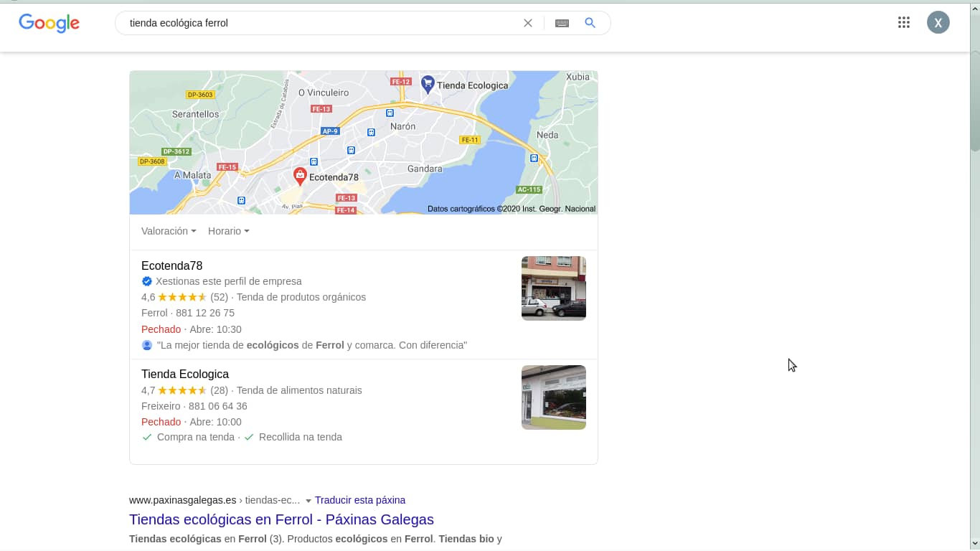Click Pechado · Abre: 10:00 text
Viewport: 980px width, 551px height.
[x=192, y=422]
